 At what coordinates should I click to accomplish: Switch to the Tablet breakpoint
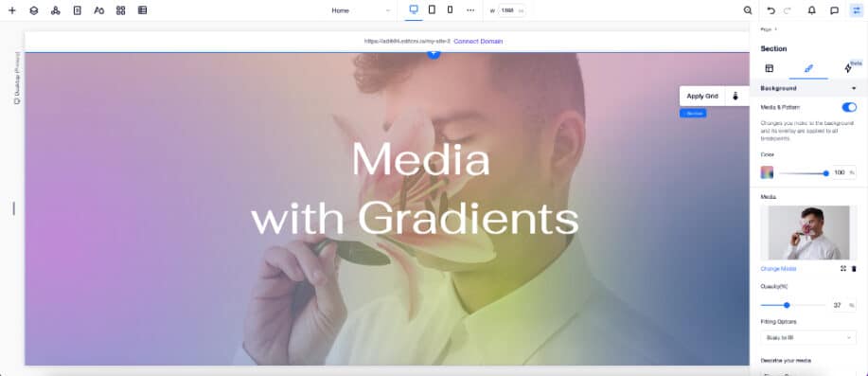click(x=432, y=9)
